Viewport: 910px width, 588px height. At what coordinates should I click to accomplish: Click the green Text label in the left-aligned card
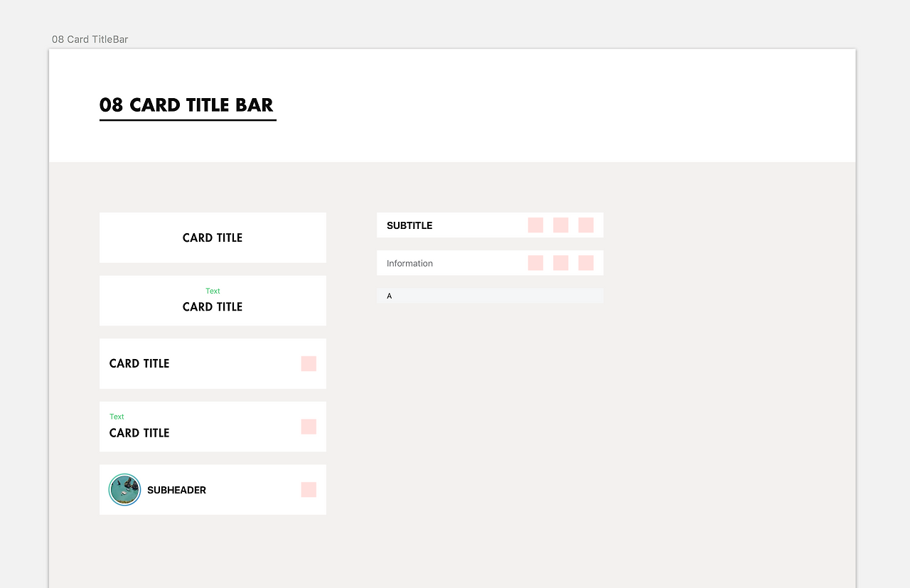pos(117,417)
